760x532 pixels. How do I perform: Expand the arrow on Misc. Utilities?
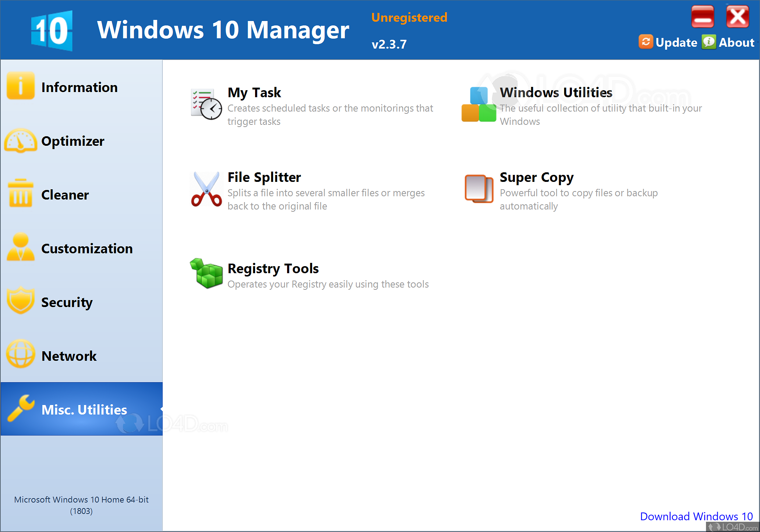click(161, 409)
